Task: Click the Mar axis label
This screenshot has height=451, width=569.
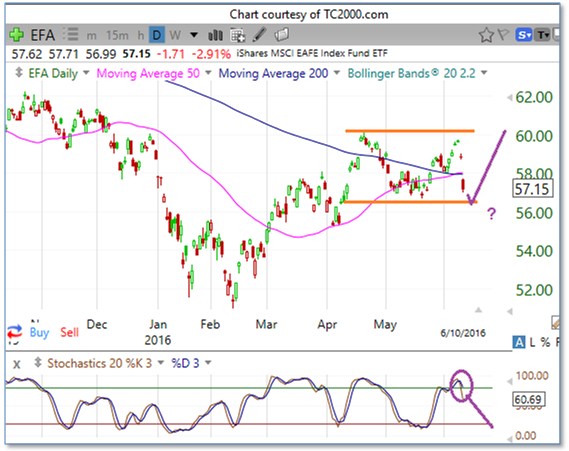Action: click(x=266, y=324)
